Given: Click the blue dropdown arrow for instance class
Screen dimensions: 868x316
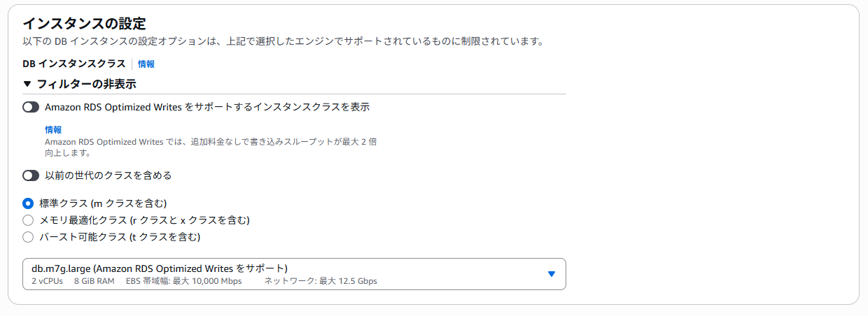Looking at the screenshot, I should click(x=551, y=274).
